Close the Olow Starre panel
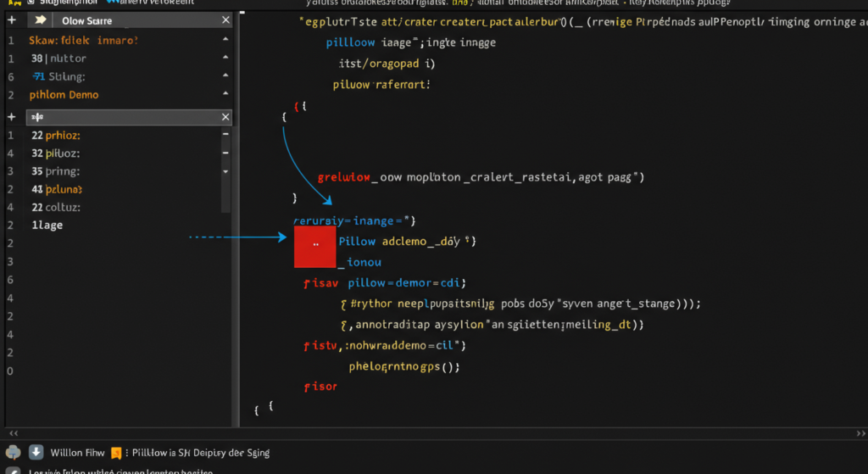868x474 pixels. 225,20
